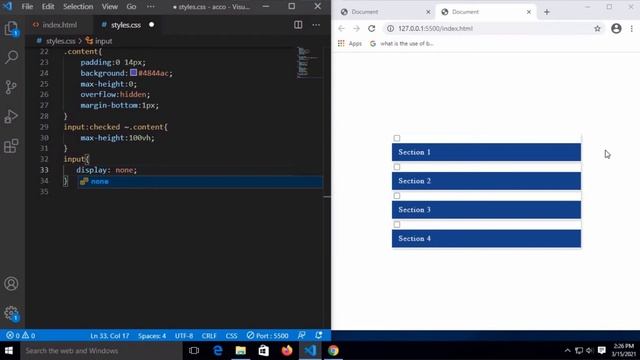The height and width of the screenshot is (360, 640).
Task: Open the Edit menu
Action: pos(48,7)
